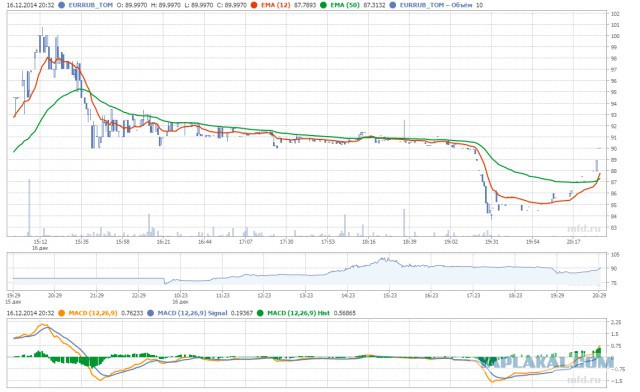Click the Signal value 0.19367
The image size is (640, 392).
[242, 313]
